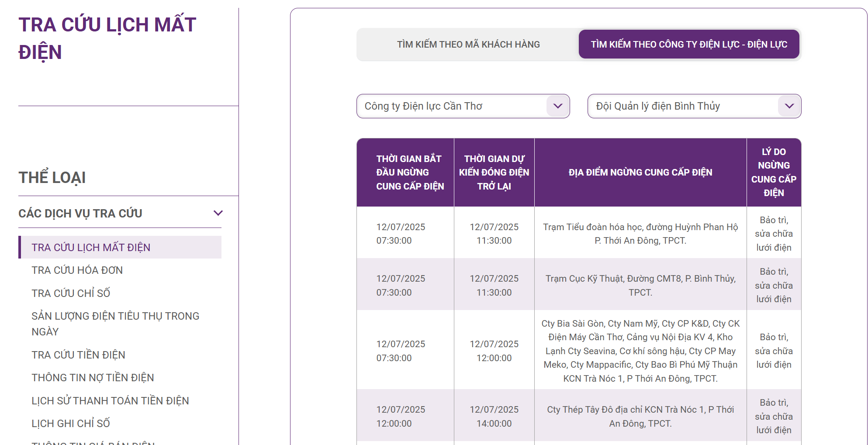Click the Thời gian bắt đầu column header

[409, 172]
